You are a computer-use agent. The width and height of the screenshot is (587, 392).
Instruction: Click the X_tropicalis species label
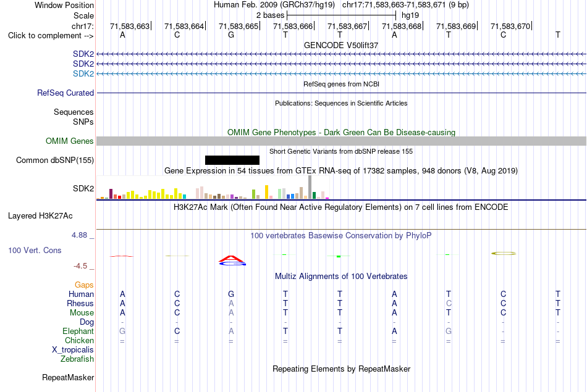coord(73,350)
